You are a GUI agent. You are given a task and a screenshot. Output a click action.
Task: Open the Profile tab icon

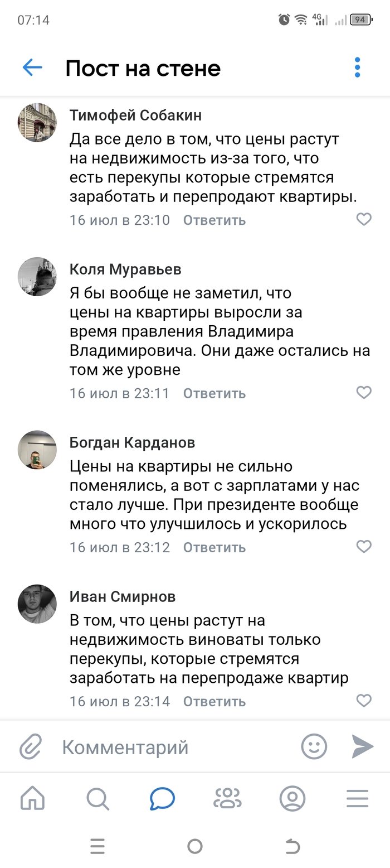tap(292, 799)
